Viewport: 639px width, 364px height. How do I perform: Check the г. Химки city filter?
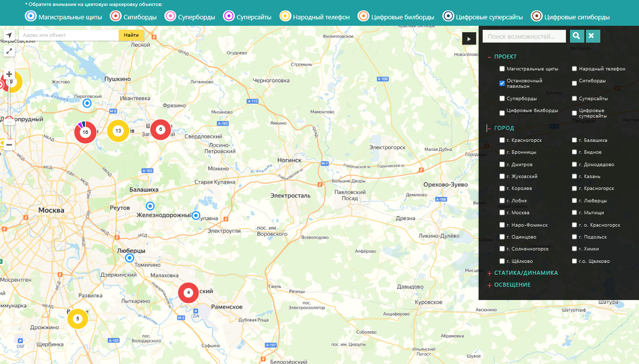[x=574, y=249]
